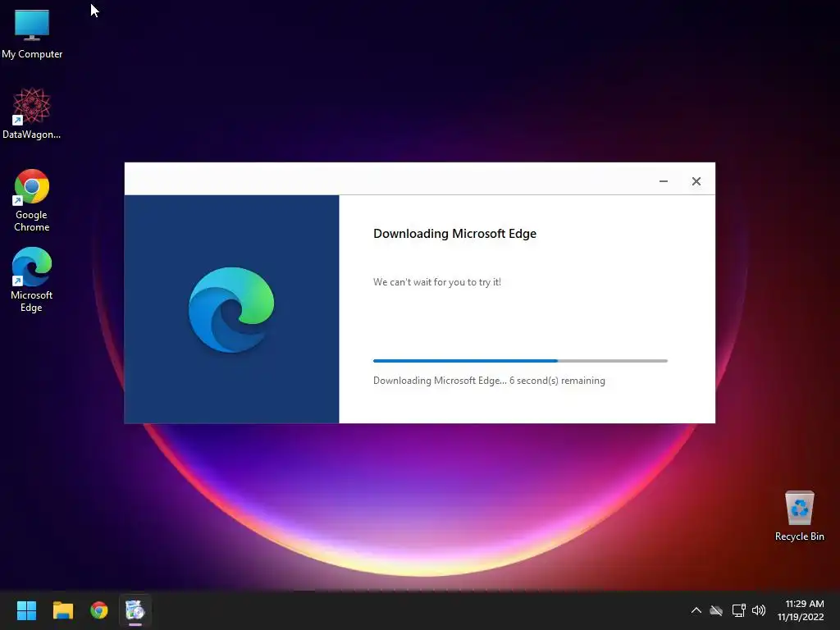Screen dimensions: 840x630
Task: Select the DataWagon desktop shortcut
Action: 32,113
